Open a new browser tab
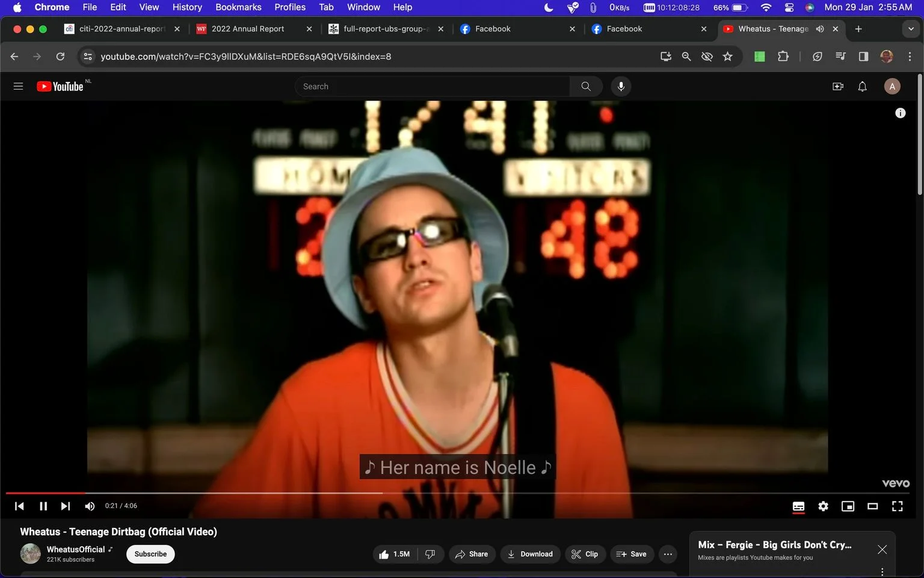 pos(858,28)
